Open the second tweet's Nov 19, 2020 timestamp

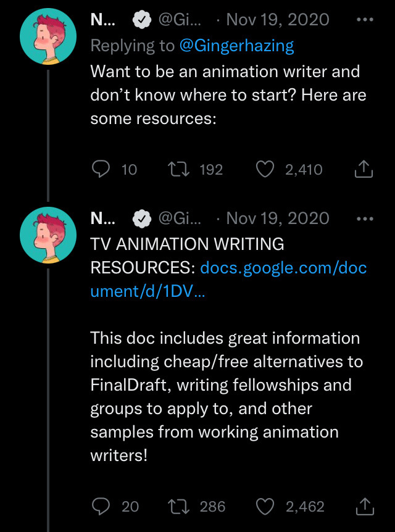pyautogui.click(x=278, y=218)
